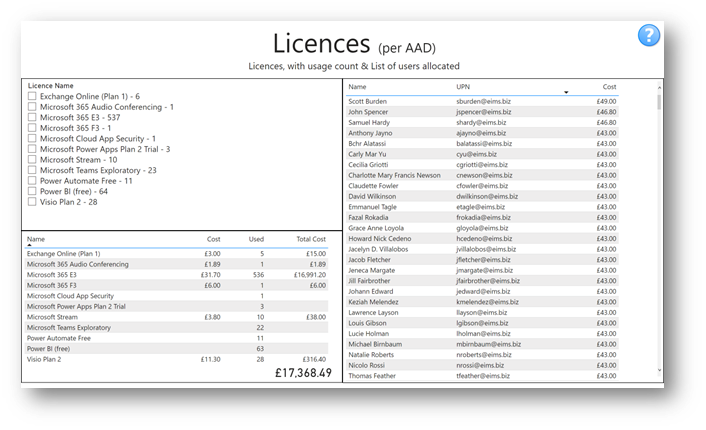Select the Fazal Rokadia row
The image size is (706, 430).
click(x=482, y=217)
